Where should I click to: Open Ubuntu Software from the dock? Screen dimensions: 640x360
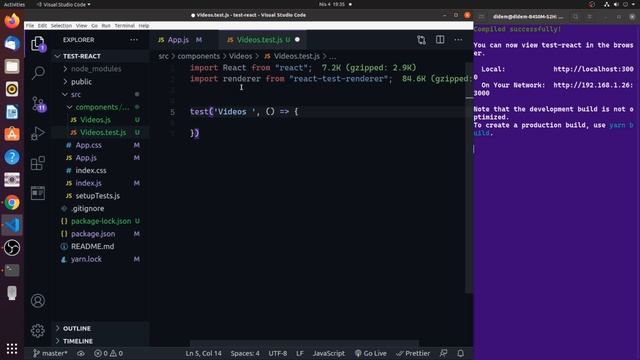coord(12,134)
